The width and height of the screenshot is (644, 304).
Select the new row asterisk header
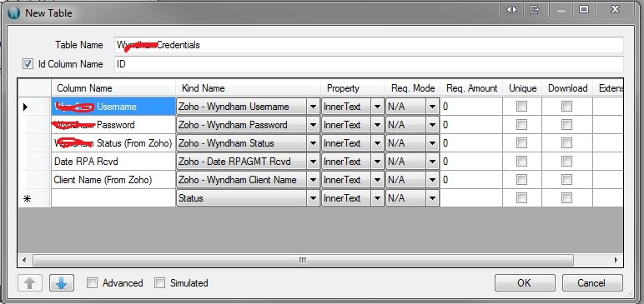click(27, 198)
